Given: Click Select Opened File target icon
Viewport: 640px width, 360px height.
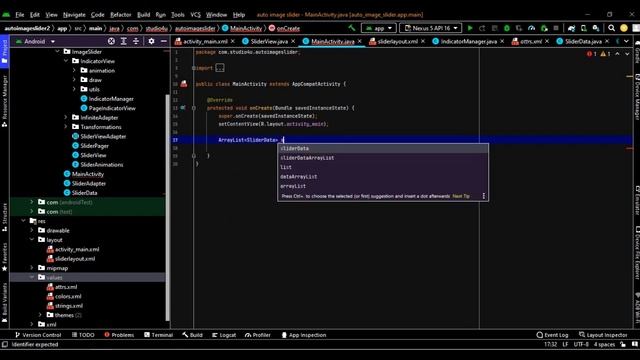Looking at the screenshot, I should coord(111,41).
